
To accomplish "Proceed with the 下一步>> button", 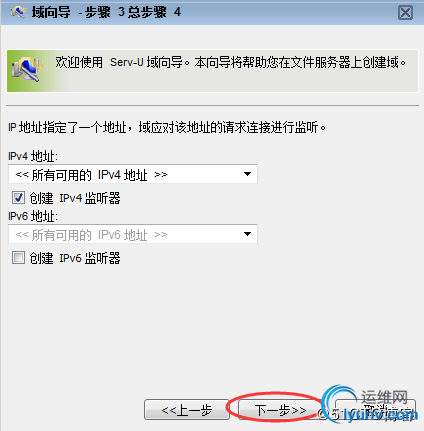I will (280, 409).
